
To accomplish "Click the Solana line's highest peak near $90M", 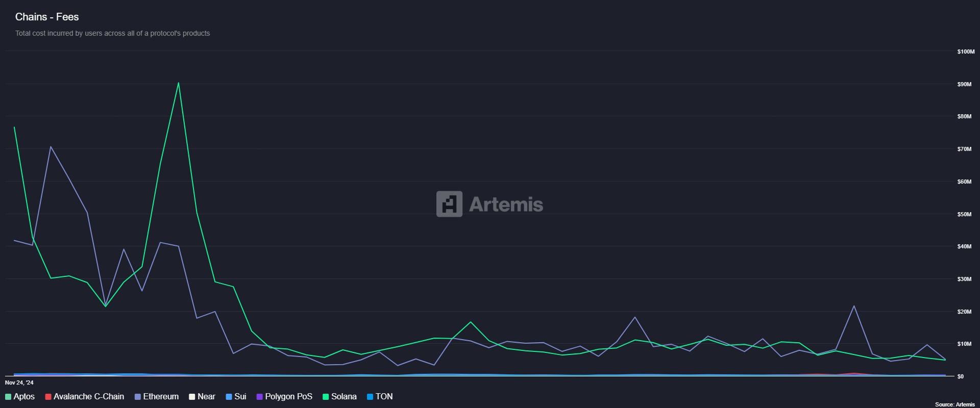I will (x=178, y=83).
